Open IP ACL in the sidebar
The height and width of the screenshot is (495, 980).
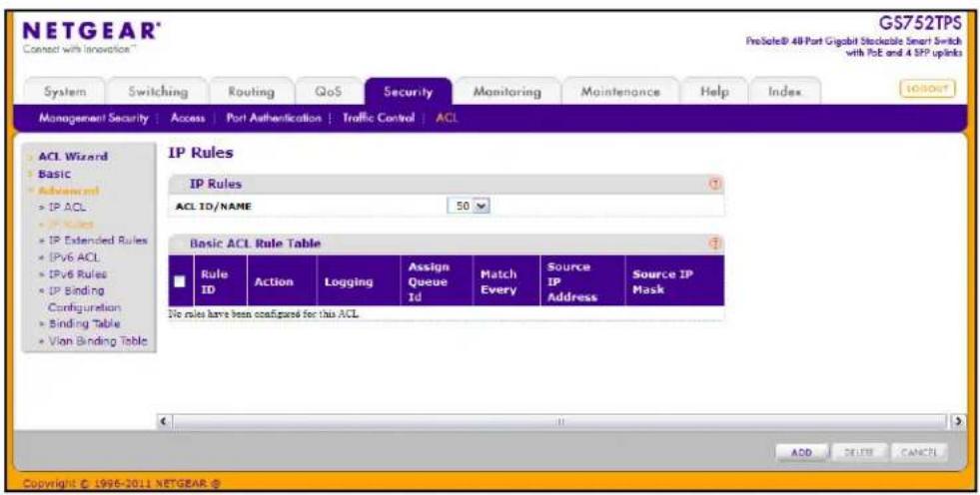click(68, 208)
